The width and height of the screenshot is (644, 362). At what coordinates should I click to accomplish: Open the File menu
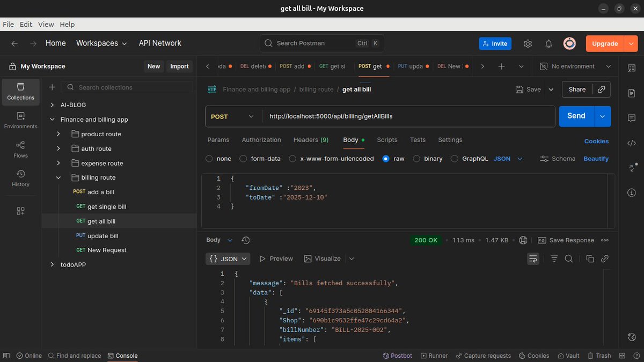click(x=8, y=25)
